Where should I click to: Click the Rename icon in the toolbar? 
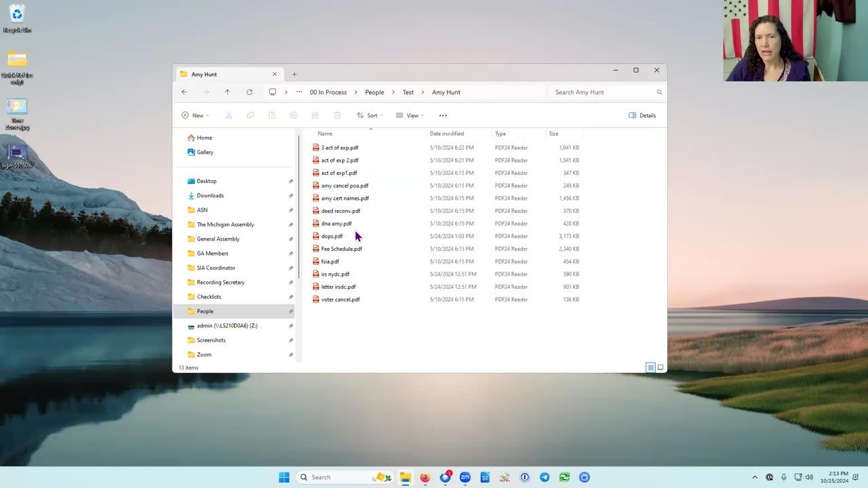pyautogui.click(x=294, y=115)
